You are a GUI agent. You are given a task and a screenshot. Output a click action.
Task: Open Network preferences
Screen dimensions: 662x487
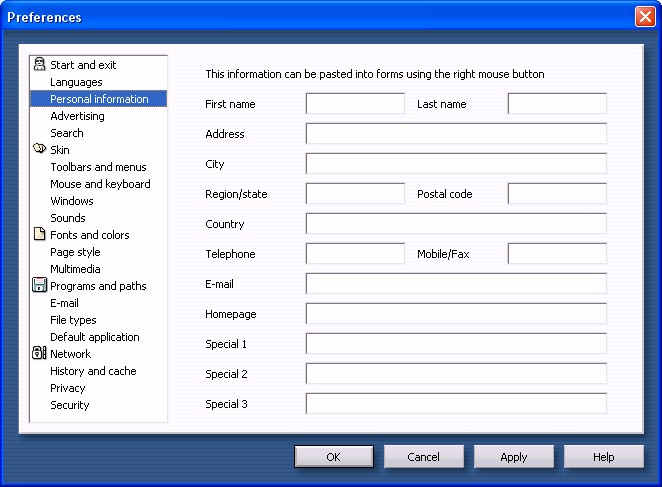pos(71,354)
